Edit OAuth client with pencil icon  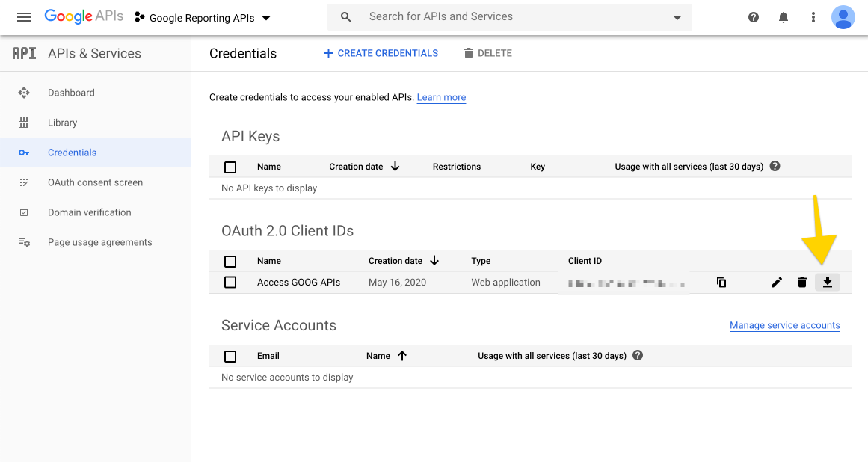coord(777,282)
